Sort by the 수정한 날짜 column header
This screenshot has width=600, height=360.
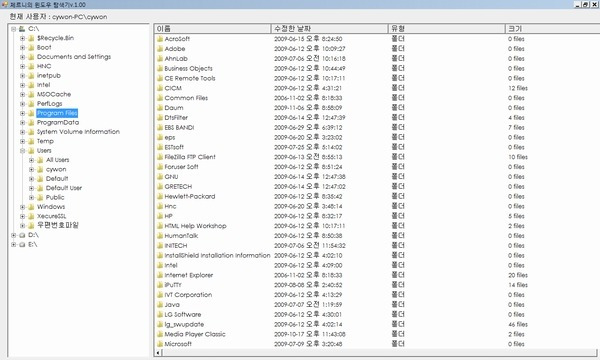[329, 29]
